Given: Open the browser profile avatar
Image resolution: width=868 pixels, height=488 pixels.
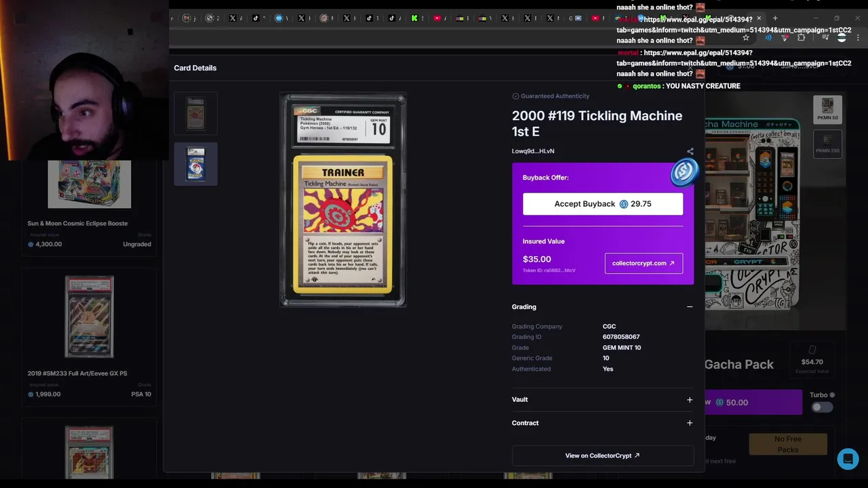Looking at the screenshot, I should [842, 38].
